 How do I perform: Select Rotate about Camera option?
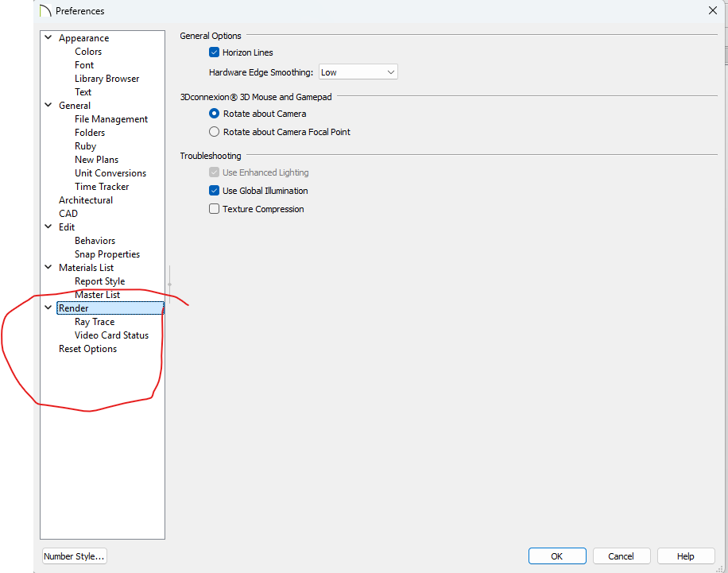coord(214,114)
